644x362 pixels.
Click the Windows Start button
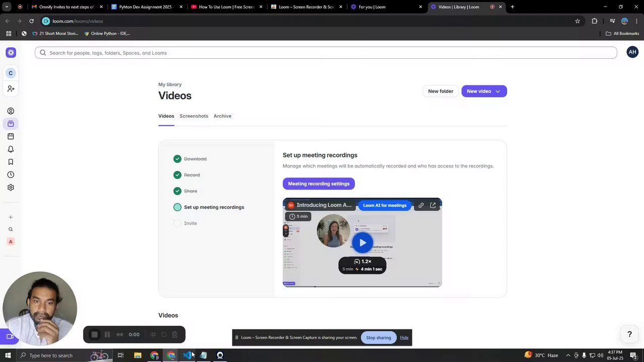(x=8, y=355)
